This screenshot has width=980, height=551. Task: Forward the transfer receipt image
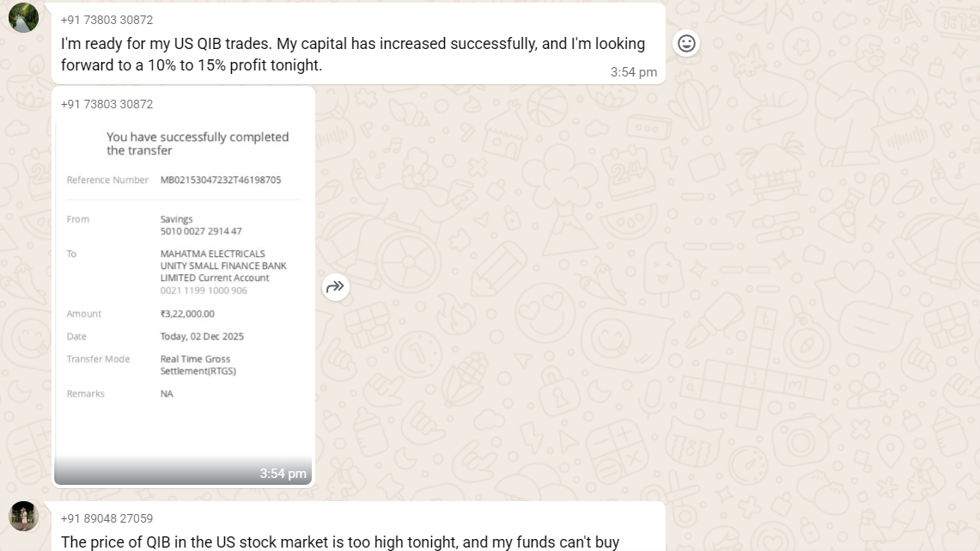tap(336, 287)
